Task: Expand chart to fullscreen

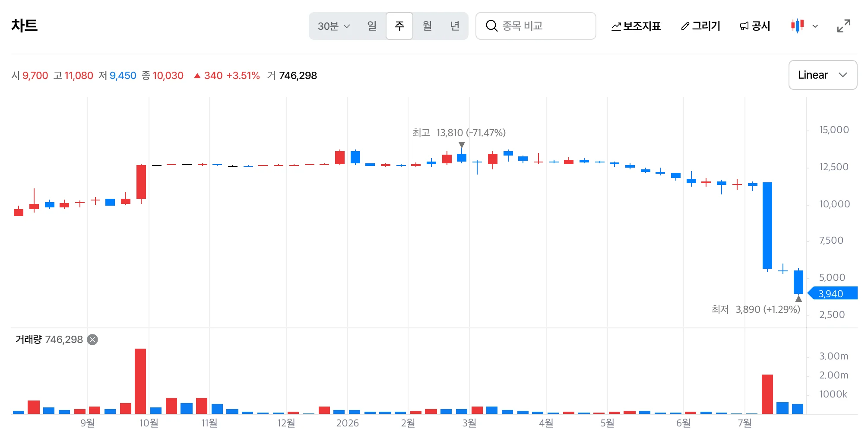Action: (843, 26)
